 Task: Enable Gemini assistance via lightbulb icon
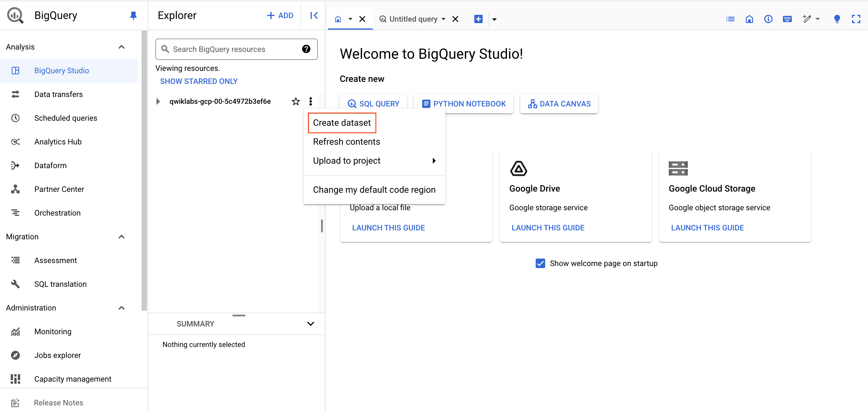click(837, 19)
